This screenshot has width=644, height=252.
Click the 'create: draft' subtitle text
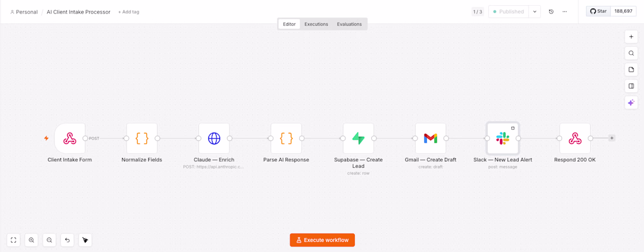tap(430, 167)
